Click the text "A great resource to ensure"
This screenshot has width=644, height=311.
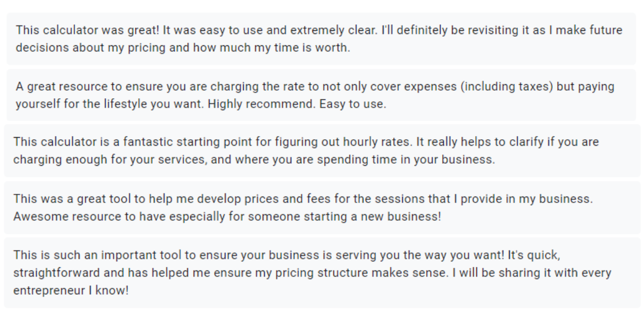click(70, 87)
